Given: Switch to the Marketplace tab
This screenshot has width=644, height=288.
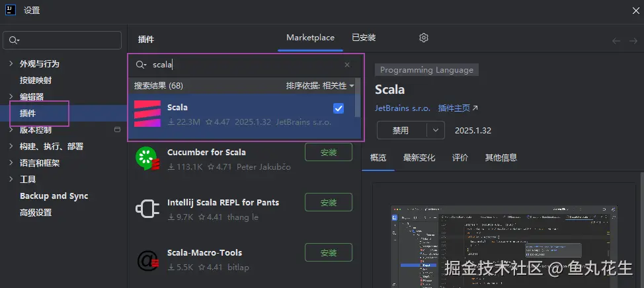Looking at the screenshot, I should click(x=310, y=38).
